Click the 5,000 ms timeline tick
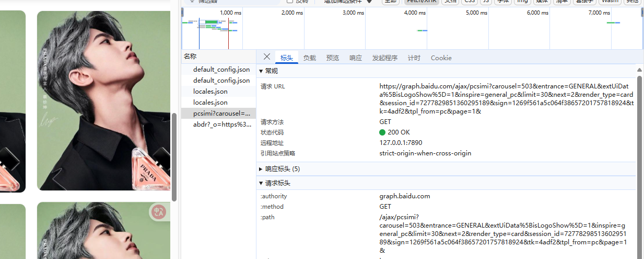 476,13
